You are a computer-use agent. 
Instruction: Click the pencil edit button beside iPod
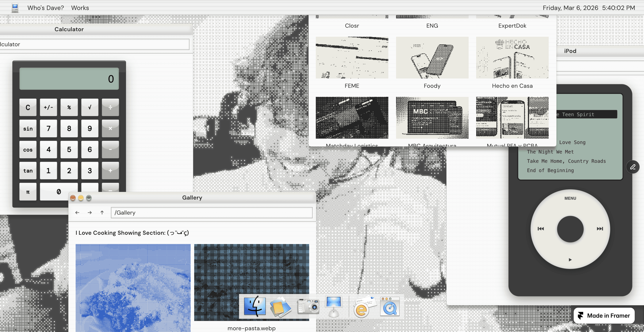632,167
